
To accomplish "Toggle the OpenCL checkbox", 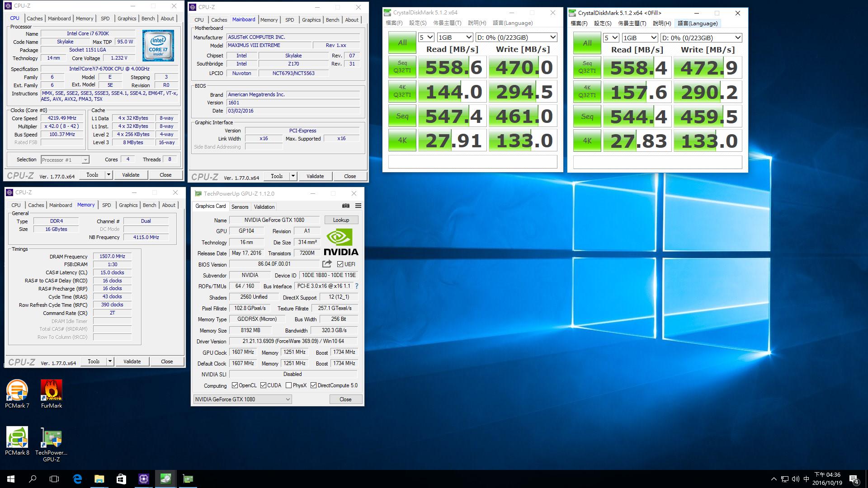I will (235, 385).
